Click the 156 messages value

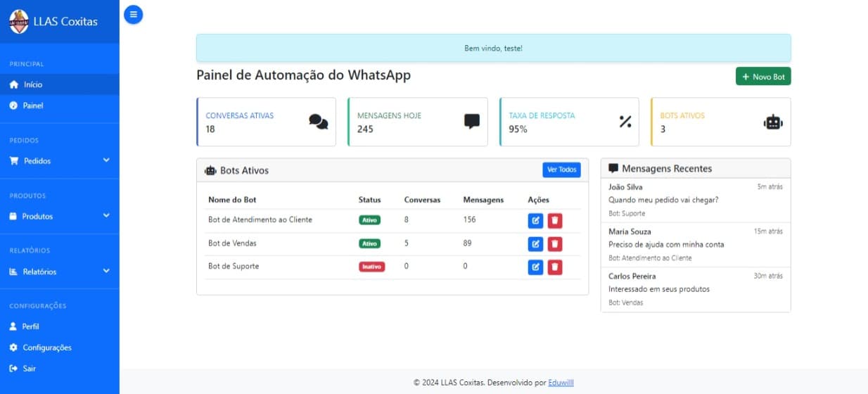point(469,220)
